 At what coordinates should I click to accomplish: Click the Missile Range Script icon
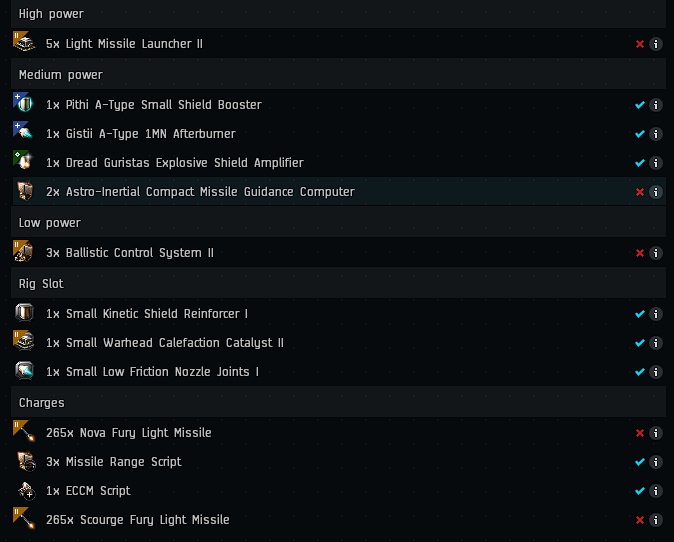[x=25, y=461]
